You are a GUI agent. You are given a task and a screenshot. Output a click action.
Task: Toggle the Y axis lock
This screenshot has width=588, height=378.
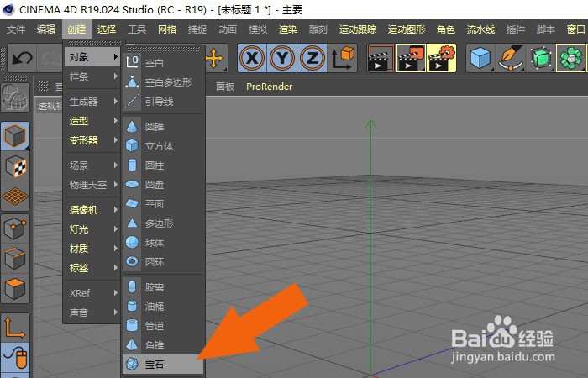coord(281,58)
